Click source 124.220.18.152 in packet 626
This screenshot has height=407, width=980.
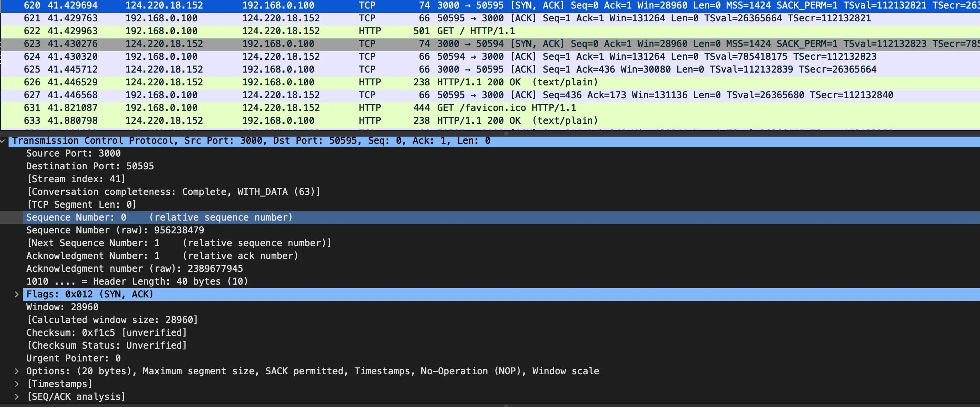coord(165,83)
